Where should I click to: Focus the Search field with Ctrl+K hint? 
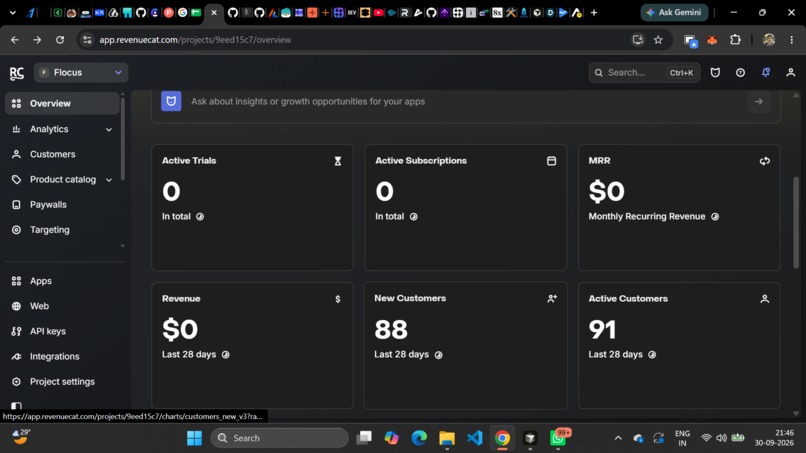644,73
